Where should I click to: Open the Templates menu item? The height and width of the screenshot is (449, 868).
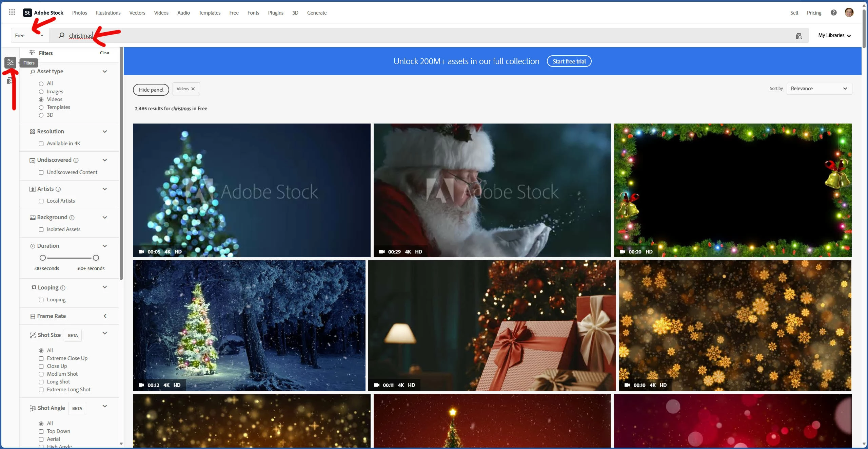click(x=209, y=13)
